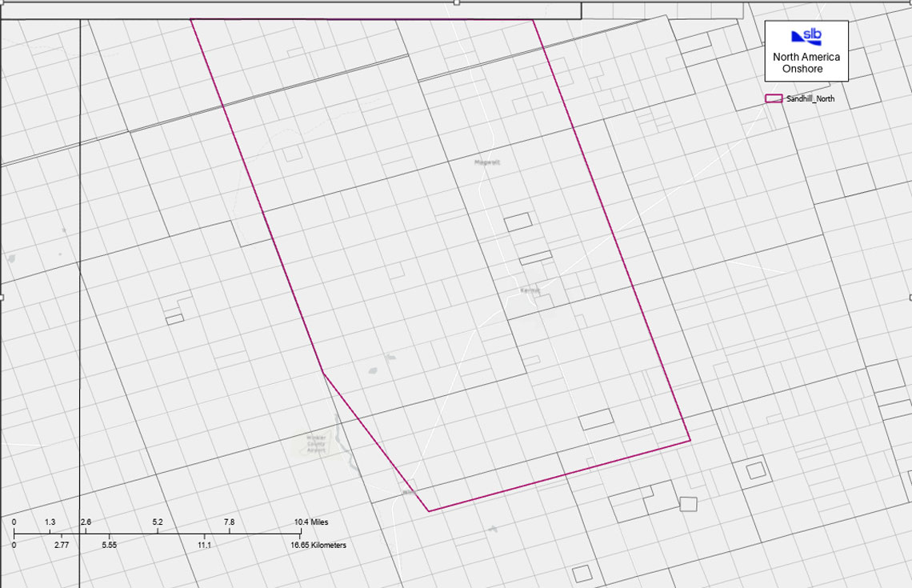Click the western bend vertex of the magenta polygon

(323, 372)
